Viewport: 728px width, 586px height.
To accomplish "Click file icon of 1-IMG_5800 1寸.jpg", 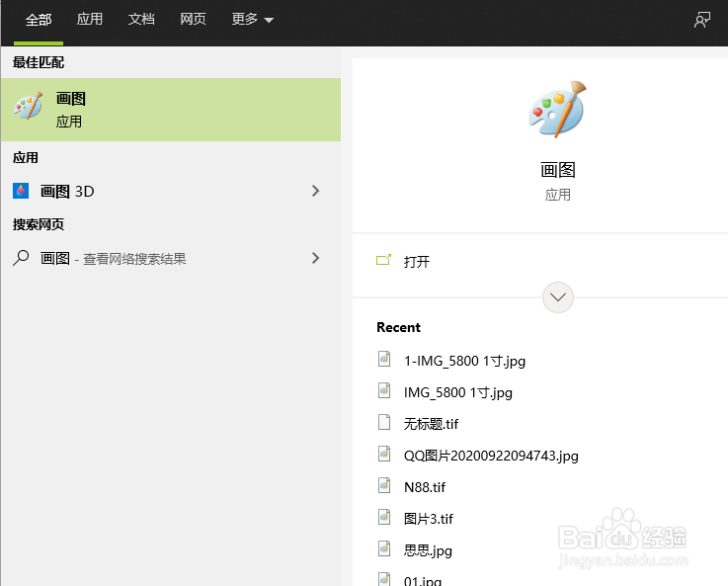I will tap(384, 359).
